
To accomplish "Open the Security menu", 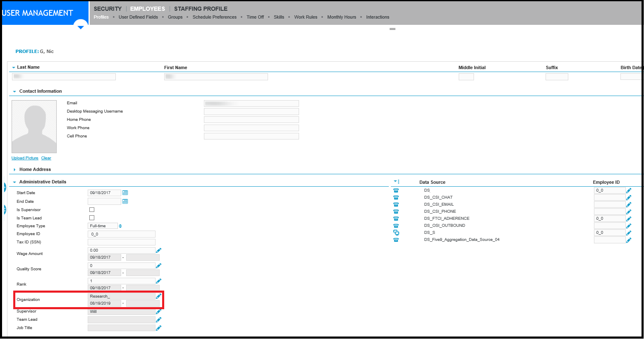I will [108, 9].
